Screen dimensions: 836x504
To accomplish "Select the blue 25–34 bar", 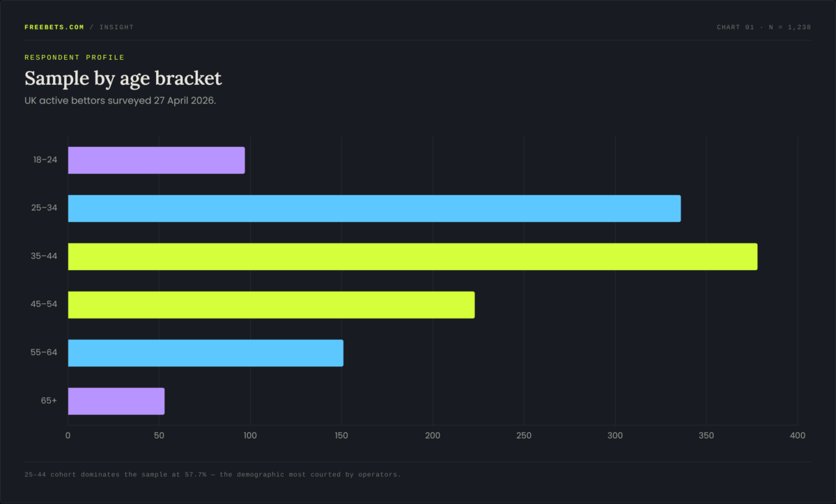I will pyautogui.click(x=374, y=208).
